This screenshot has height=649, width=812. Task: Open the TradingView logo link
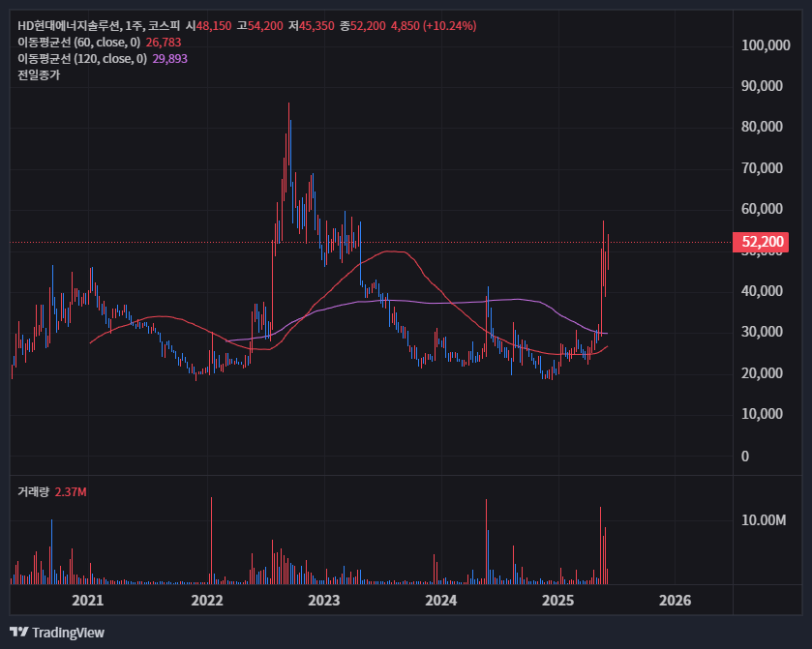click(x=57, y=633)
